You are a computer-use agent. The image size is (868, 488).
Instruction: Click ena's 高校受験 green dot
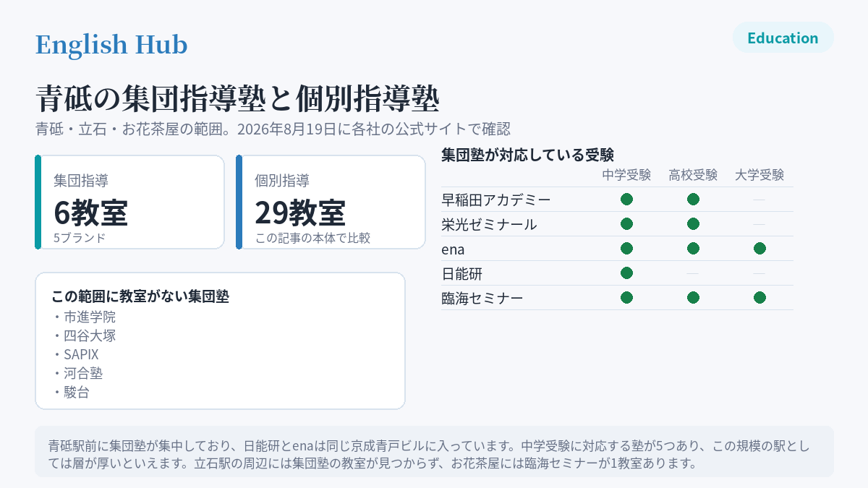(693, 249)
